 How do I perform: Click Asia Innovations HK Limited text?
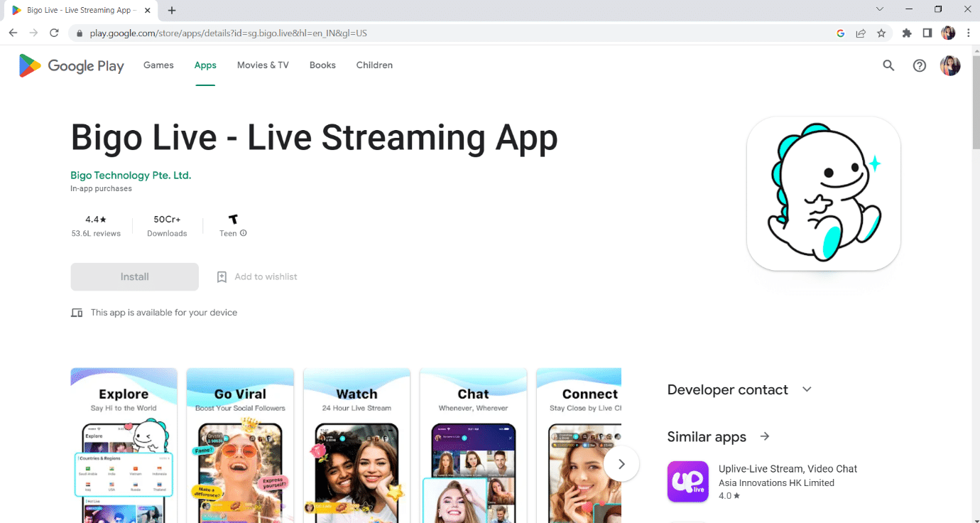point(776,483)
